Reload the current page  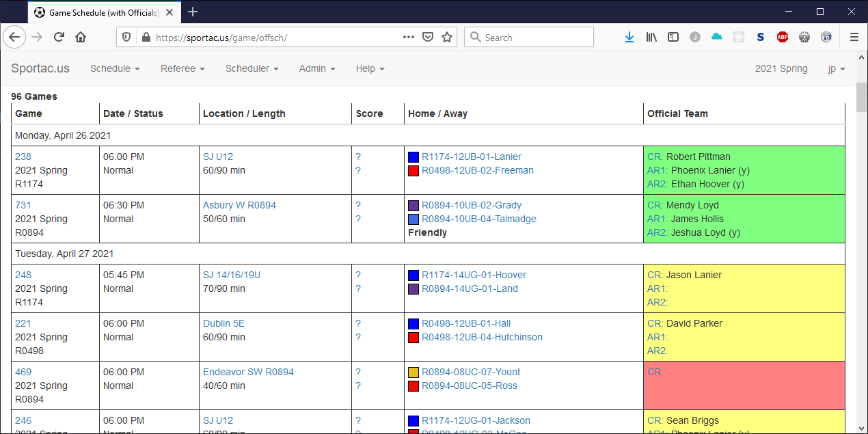tap(59, 38)
